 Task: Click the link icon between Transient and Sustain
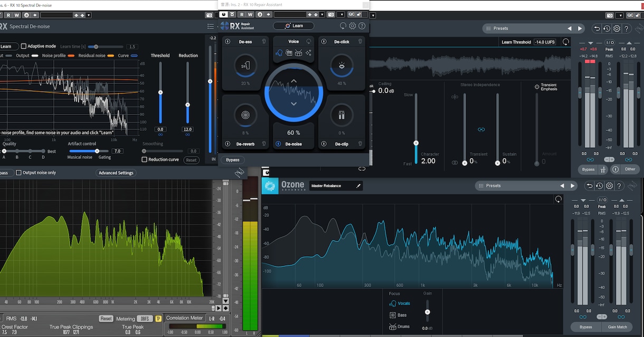tap(481, 129)
